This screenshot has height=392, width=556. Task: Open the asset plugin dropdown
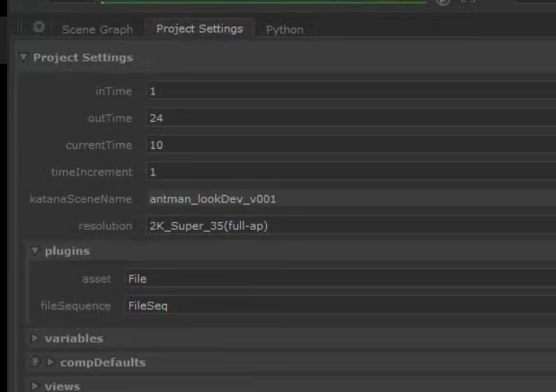(x=339, y=279)
